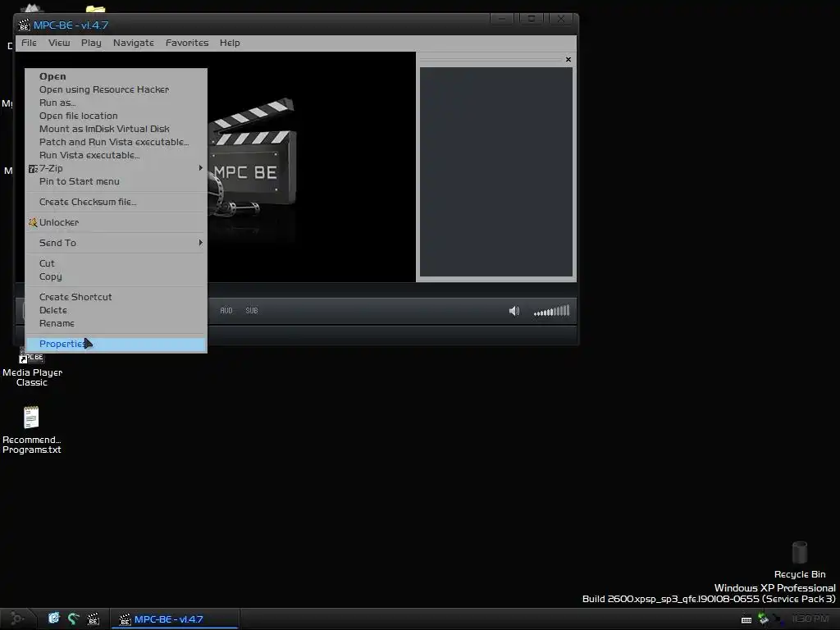The image size is (840, 630).
Task: Click first quick launch icon on taskbar
Action: click(x=53, y=619)
